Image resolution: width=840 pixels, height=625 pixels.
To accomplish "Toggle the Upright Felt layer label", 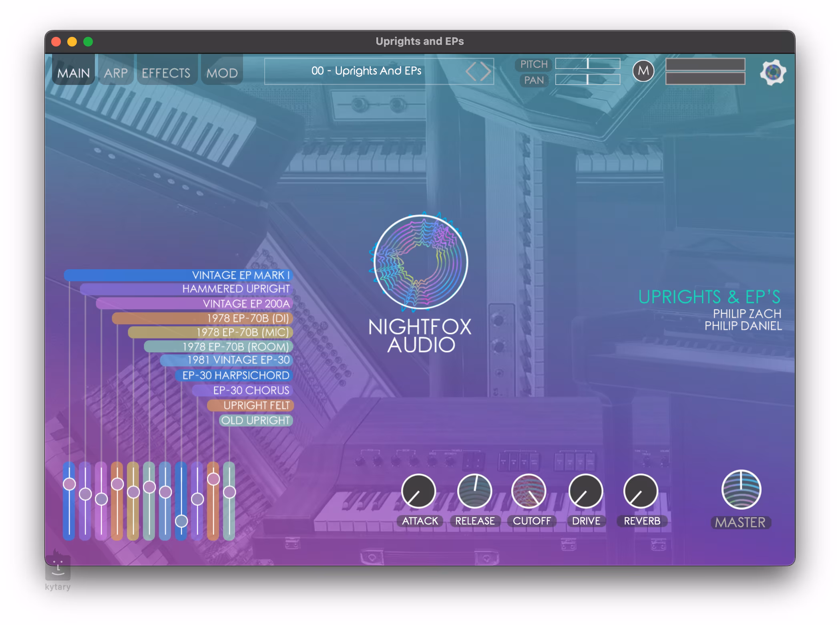I will click(x=256, y=405).
